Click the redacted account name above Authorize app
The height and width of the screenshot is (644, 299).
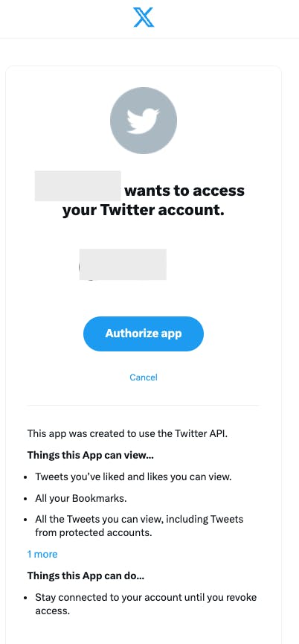tap(123, 264)
